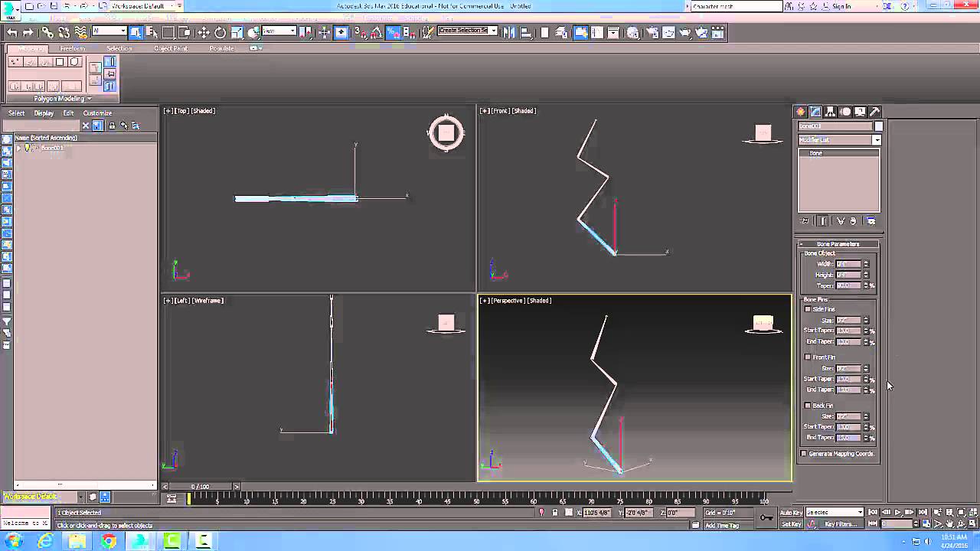Image resolution: width=980 pixels, height=551 pixels.
Task: Activate the Select and Move tool
Action: coord(204,32)
